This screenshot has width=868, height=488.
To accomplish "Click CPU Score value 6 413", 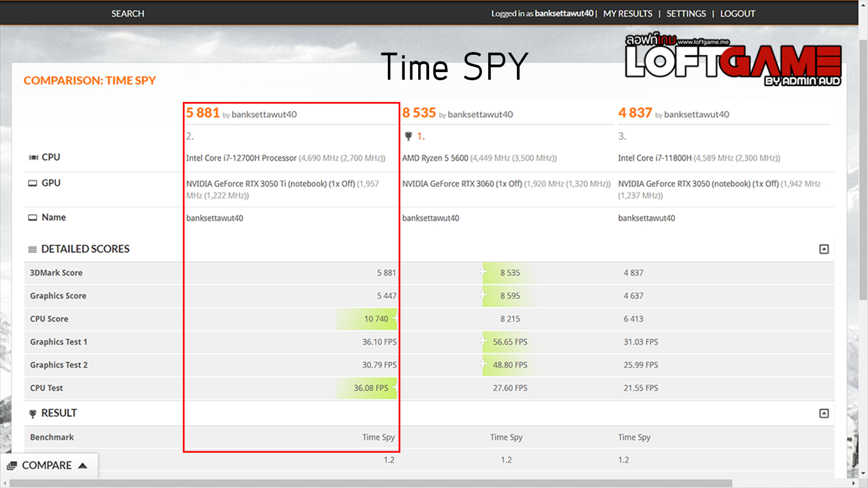I will point(633,319).
